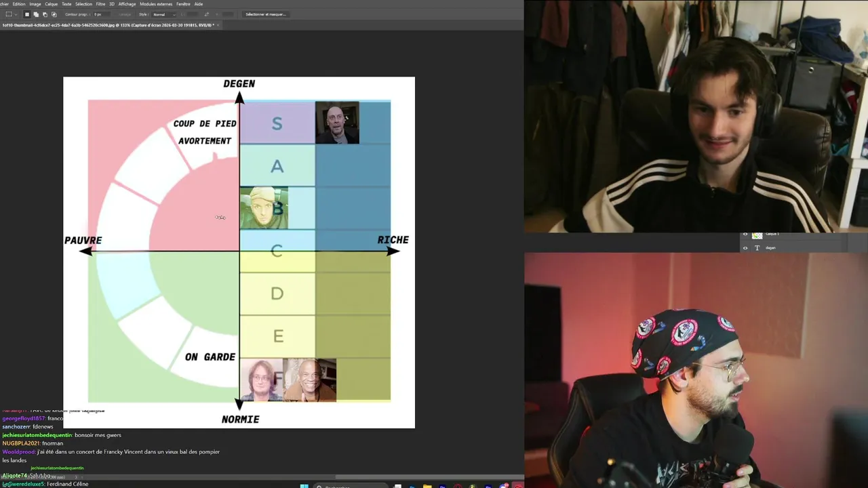Select the 1of10-thumbnail document tab
This screenshot has height=488, width=868.
(108, 25)
